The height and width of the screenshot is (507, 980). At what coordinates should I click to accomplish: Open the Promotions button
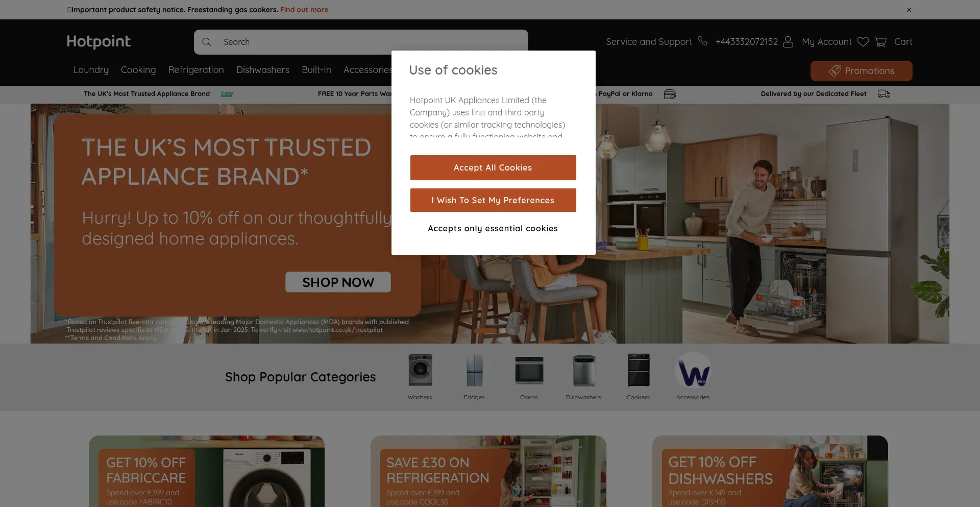(862, 71)
